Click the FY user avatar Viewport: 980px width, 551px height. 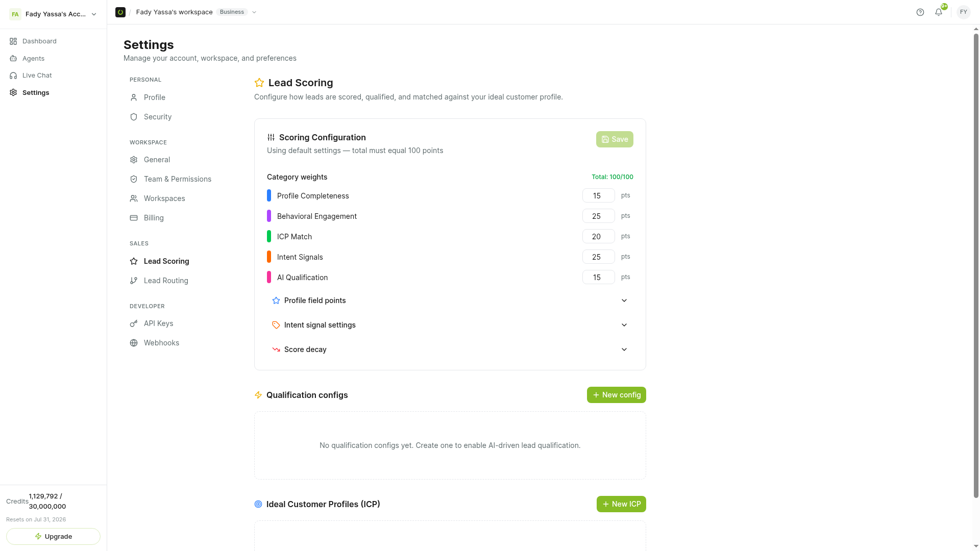(x=963, y=12)
